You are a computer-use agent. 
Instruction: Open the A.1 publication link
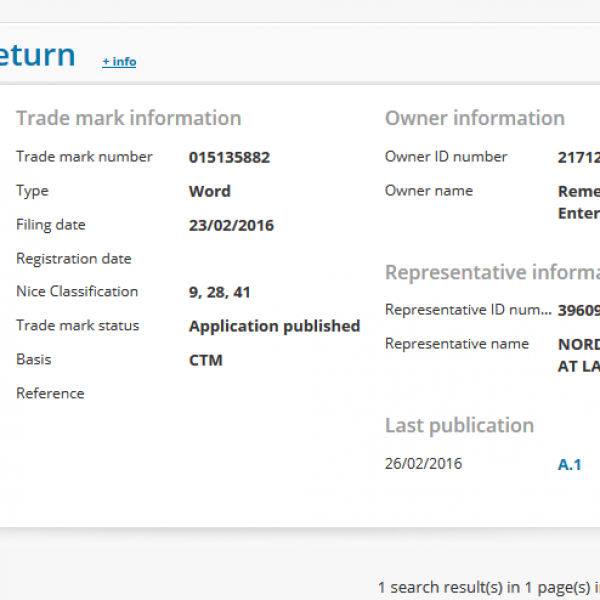569,464
